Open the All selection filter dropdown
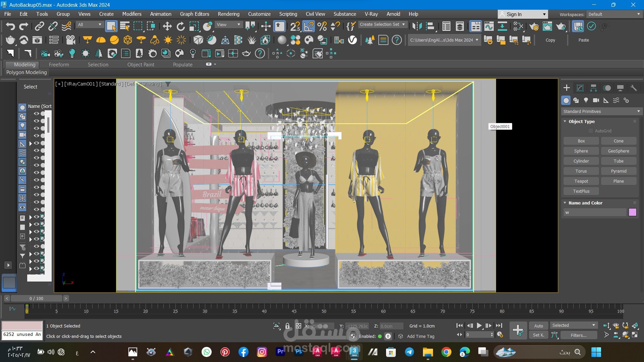 coord(89,24)
